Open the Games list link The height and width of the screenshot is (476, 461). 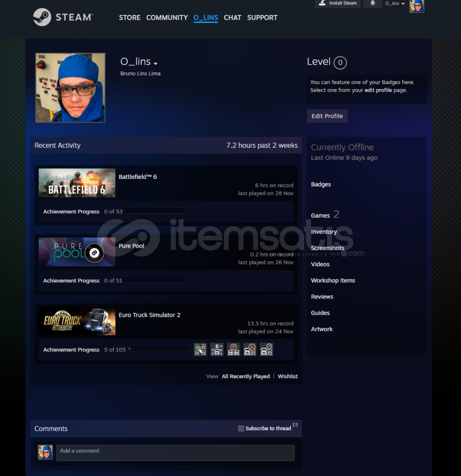pyautogui.click(x=320, y=216)
